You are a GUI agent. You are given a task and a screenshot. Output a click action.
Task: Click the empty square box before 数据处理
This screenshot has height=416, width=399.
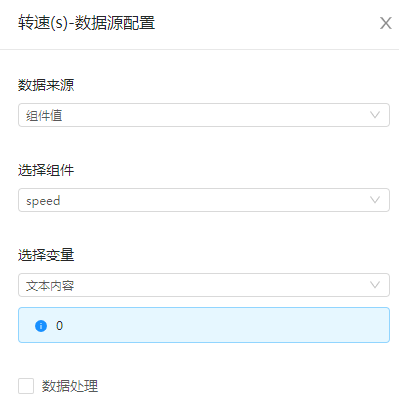click(26, 386)
